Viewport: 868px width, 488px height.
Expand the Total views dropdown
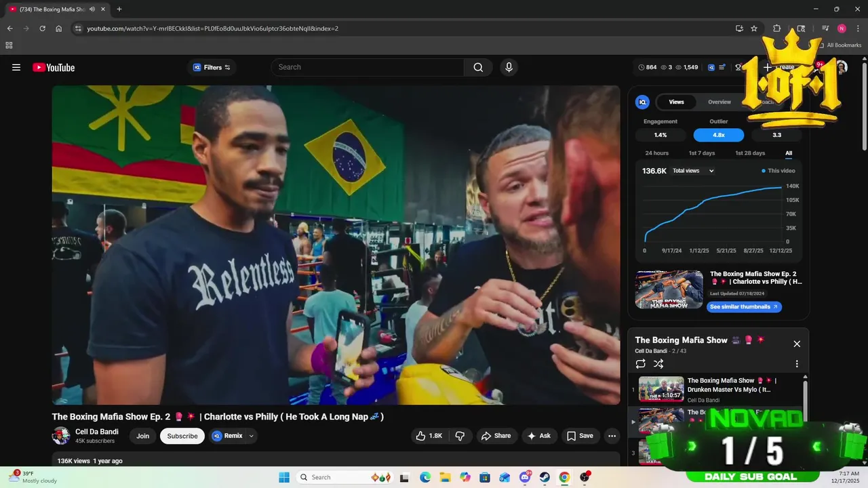693,171
